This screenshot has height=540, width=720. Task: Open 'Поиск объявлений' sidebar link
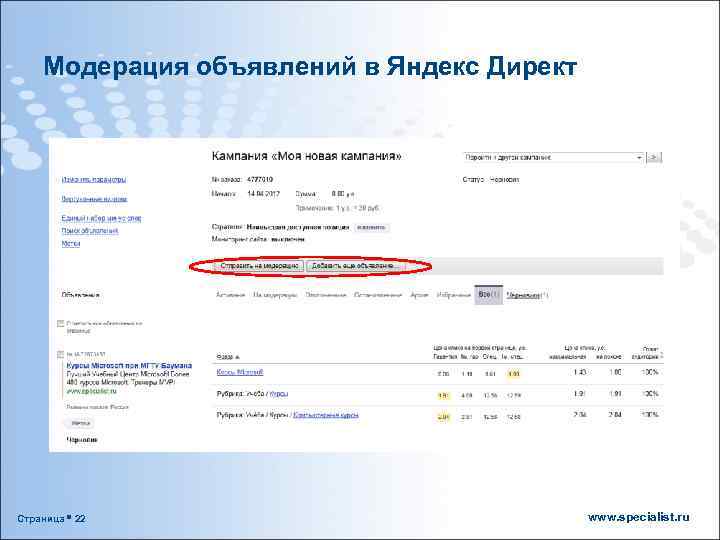[90, 231]
